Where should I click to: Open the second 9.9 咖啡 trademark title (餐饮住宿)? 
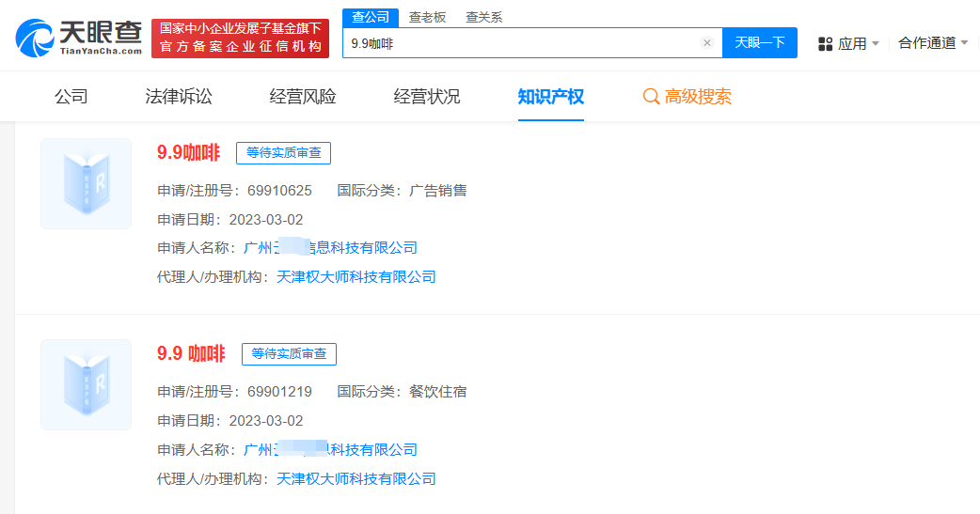[x=191, y=354]
